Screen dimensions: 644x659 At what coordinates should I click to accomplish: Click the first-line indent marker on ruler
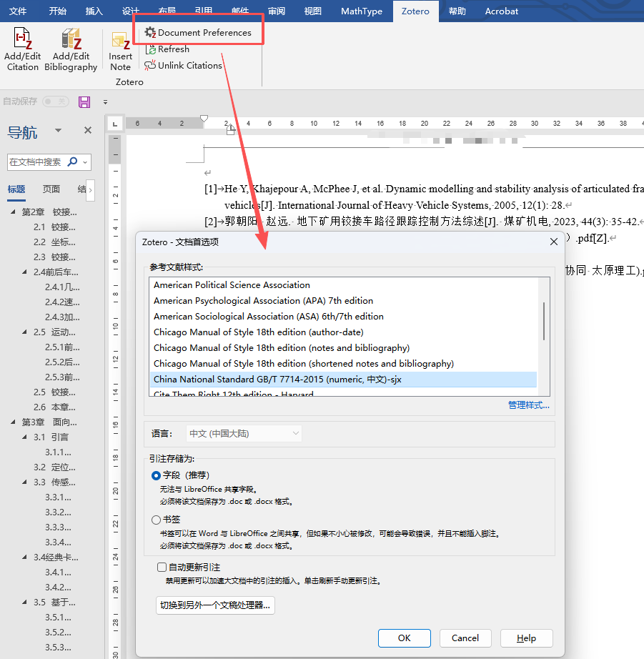(204, 119)
